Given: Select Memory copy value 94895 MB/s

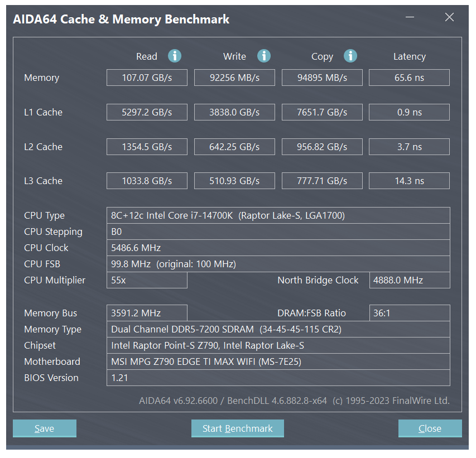Looking at the screenshot, I should click(x=322, y=78).
